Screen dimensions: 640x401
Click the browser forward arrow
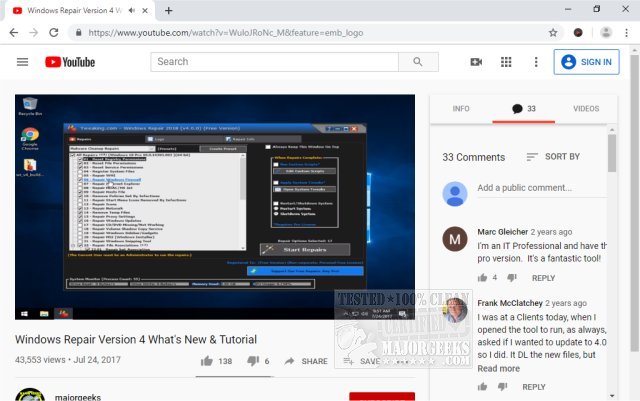pyautogui.click(x=33, y=33)
